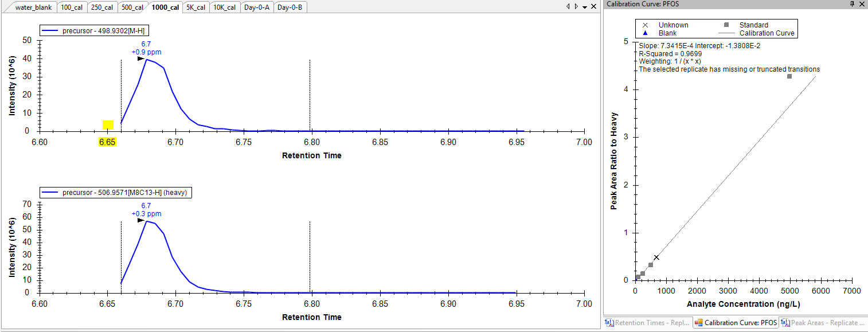The image size is (868, 332).
Task: Click the yellow marker at 6.65 retention time
Action: pos(108,124)
